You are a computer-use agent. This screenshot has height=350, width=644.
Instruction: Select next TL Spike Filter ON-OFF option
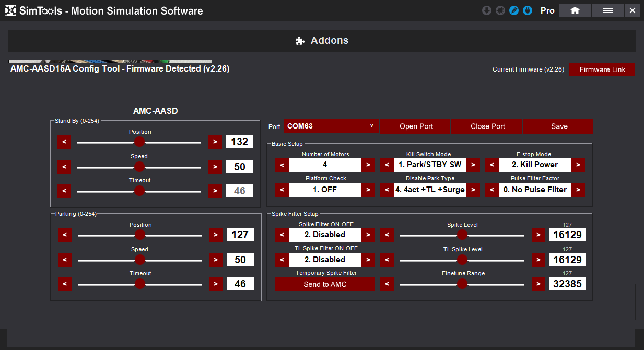click(368, 260)
